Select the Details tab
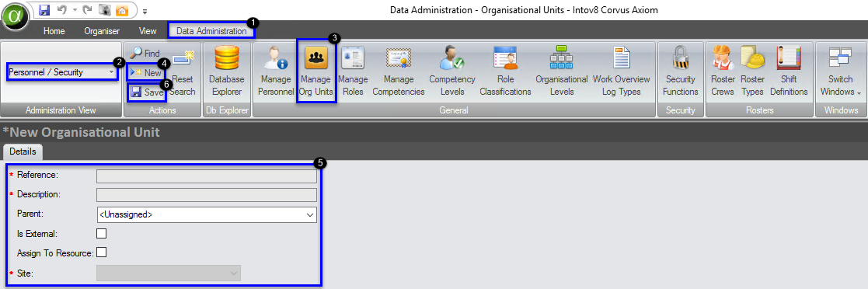Viewport: 868px width, 289px height. (23, 151)
